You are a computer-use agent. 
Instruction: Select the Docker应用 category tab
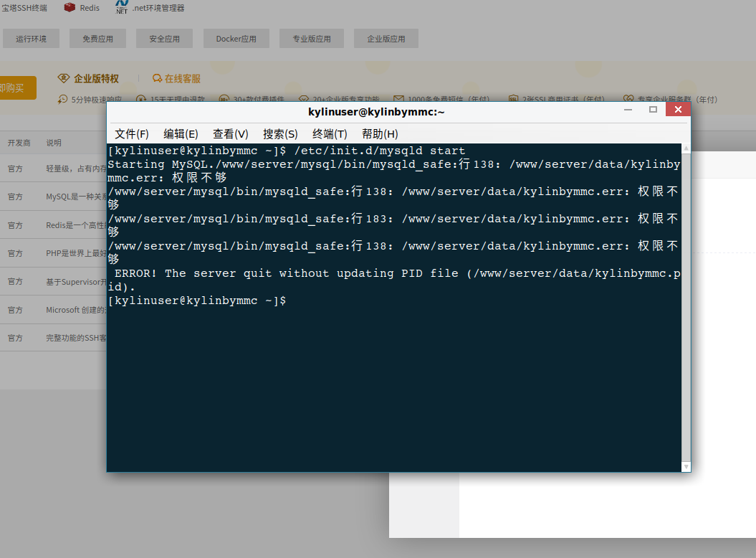coord(236,39)
